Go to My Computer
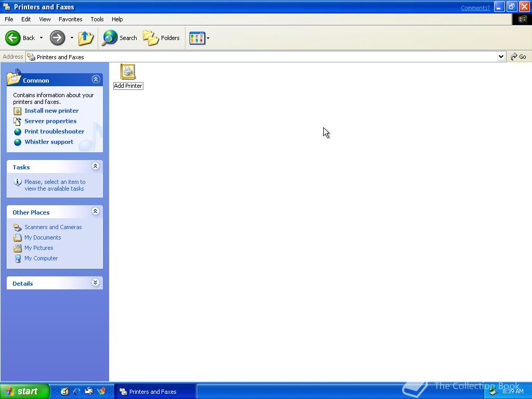 click(41, 258)
